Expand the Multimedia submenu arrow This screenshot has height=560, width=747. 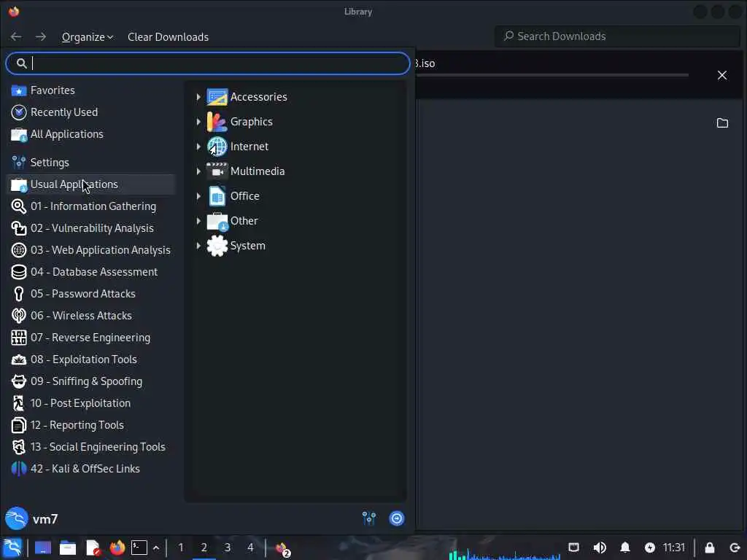(198, 171)
